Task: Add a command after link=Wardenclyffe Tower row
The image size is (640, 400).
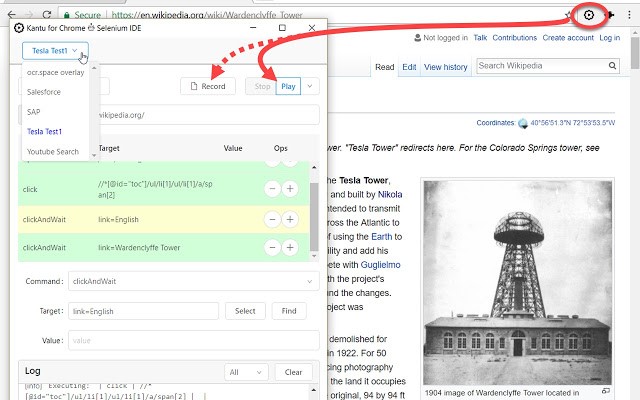Action: click(x=291, y=247)
